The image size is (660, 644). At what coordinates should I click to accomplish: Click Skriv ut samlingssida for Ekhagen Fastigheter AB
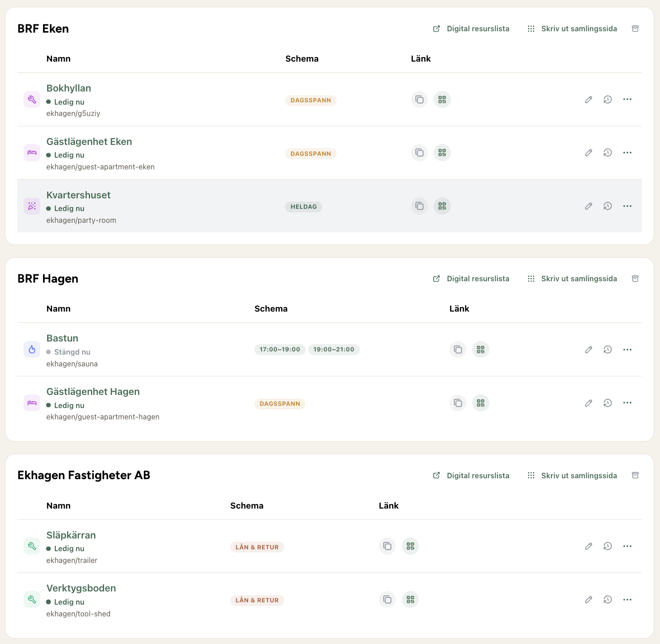point(572,476)
